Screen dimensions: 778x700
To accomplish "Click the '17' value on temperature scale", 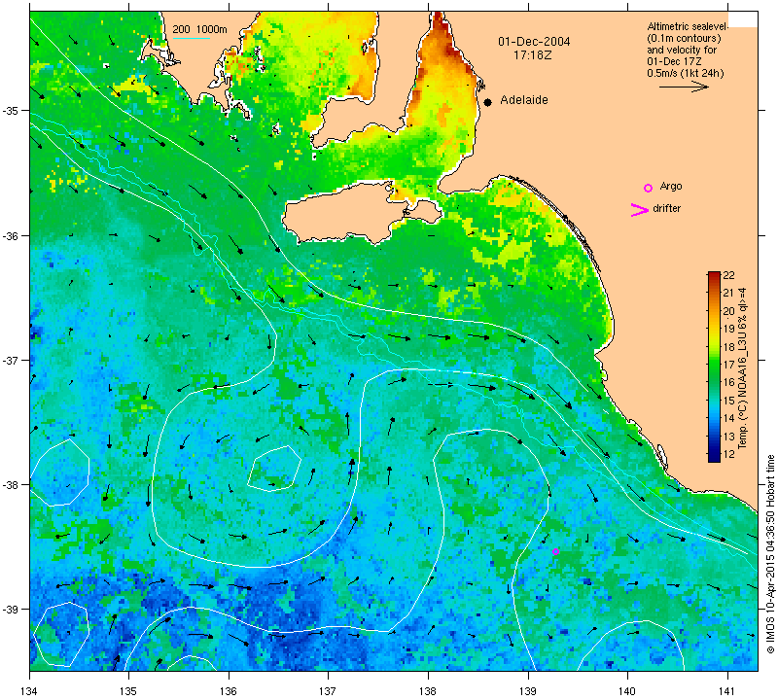I will (728, 365).
